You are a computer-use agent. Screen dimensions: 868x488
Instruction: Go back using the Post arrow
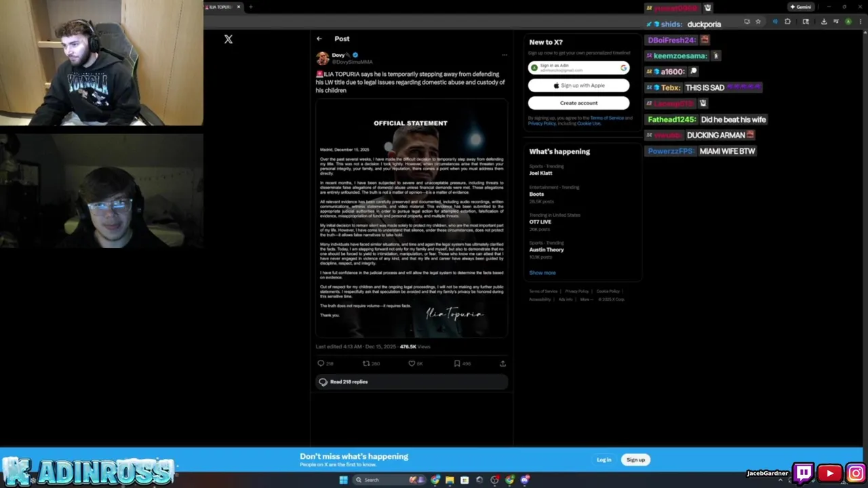click(319, 39)
